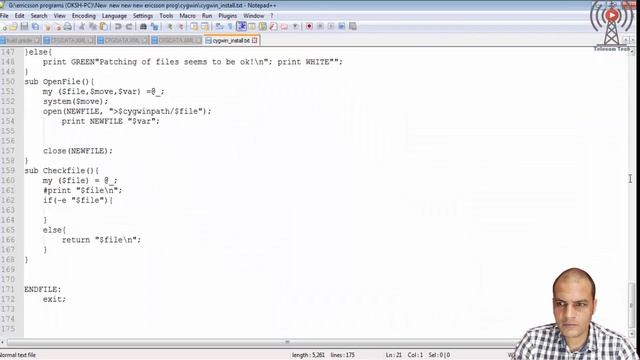The width and height of the screenshot is (640, 360).
Task: Click the 'Sel : 0 | 0' status entry
Action: click(x=439, y=355)
